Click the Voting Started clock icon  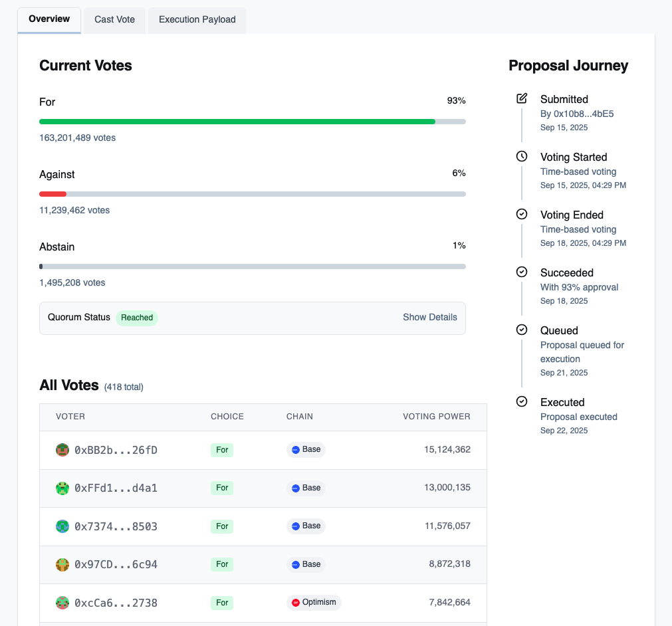click(522, 156)
